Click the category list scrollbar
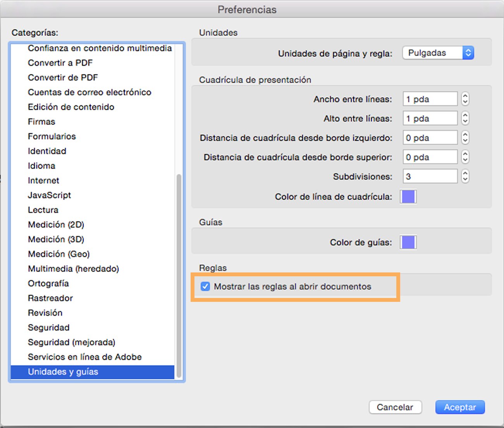504x428 pixels. 179,271
